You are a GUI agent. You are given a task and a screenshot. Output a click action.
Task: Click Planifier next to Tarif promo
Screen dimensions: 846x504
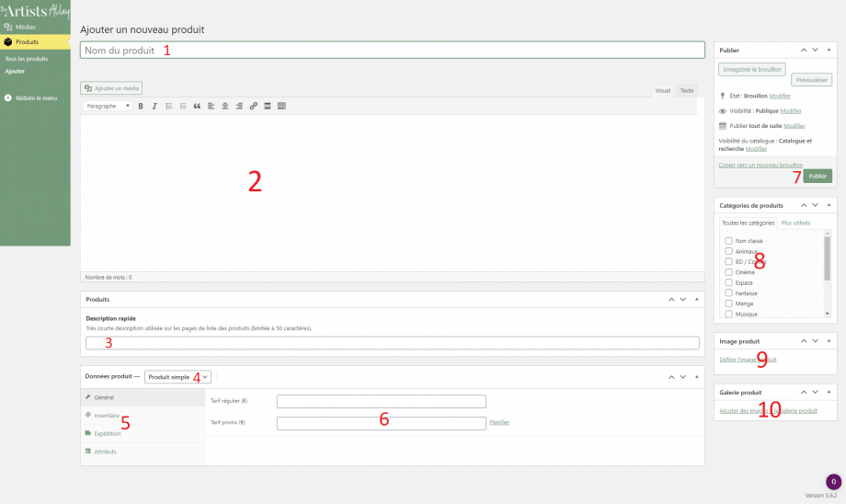[499, 422]
